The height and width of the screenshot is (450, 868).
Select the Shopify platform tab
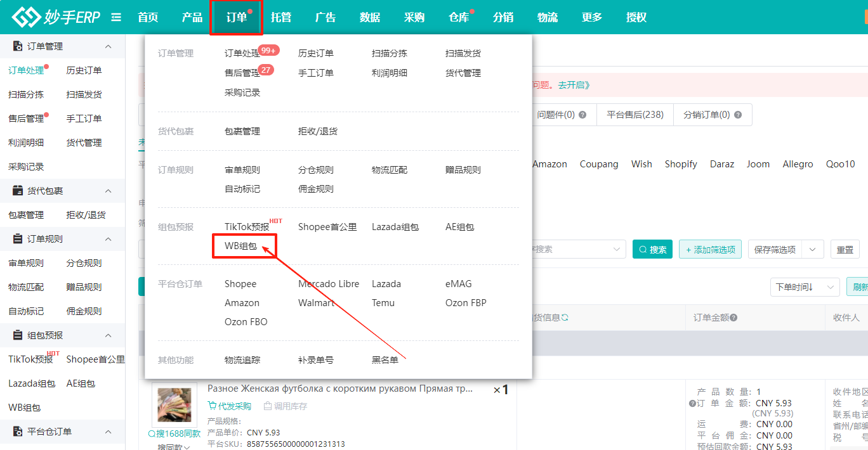[681, 164]
